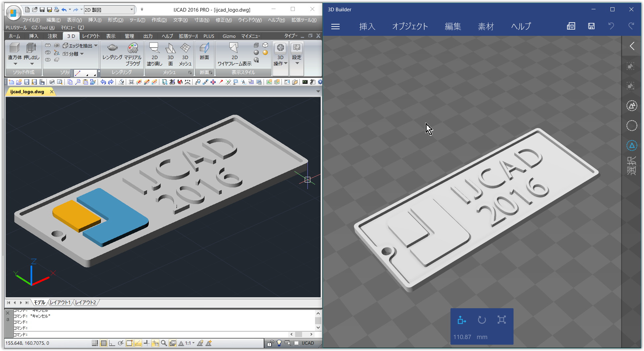Select the rotate tool in 3D Builder
The height and width of the screenshot is (351, 644).
click(x=482, y=320)
